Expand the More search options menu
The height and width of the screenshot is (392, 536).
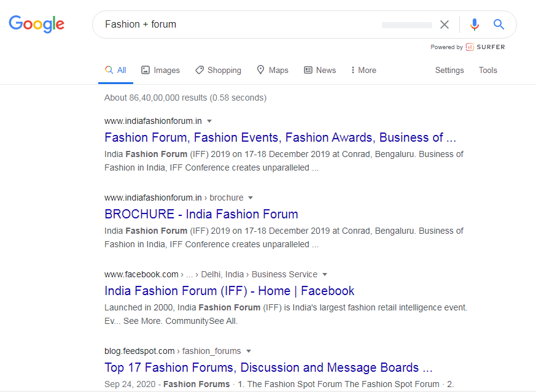363,71
